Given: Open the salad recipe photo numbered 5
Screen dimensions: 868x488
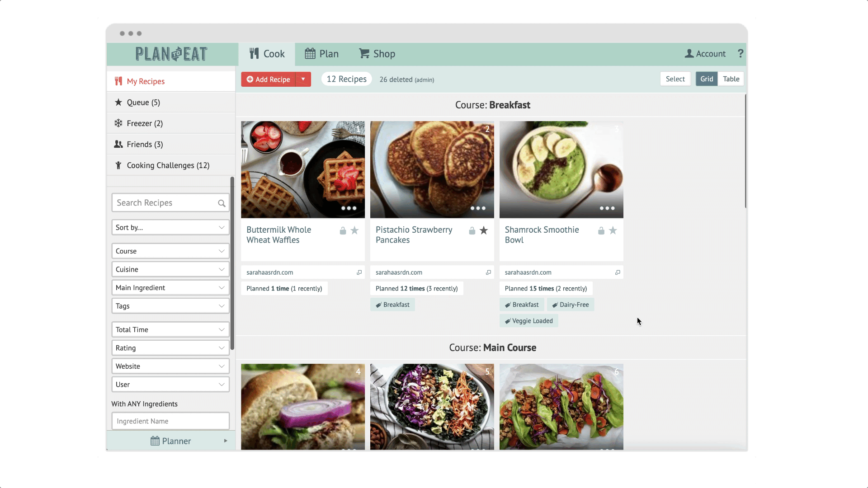Looking at the screenshot, I should pyautogui.click(x=432, y=407).
